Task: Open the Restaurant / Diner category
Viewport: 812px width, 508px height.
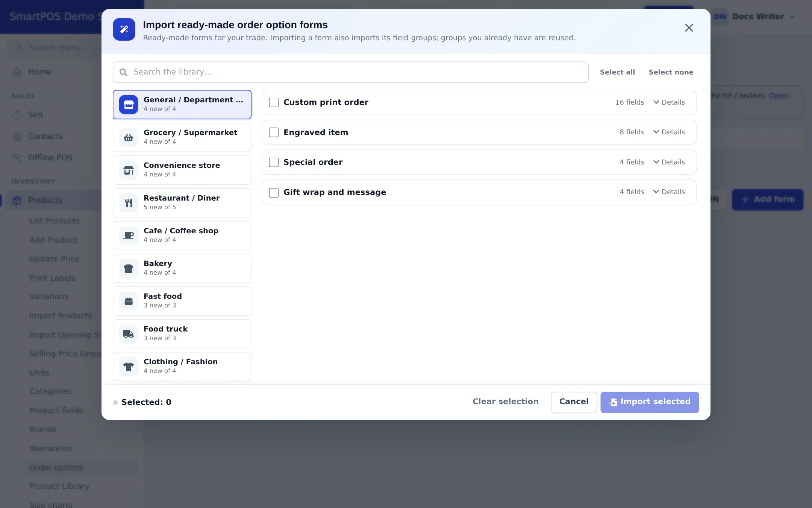Action: coord(182,203)
